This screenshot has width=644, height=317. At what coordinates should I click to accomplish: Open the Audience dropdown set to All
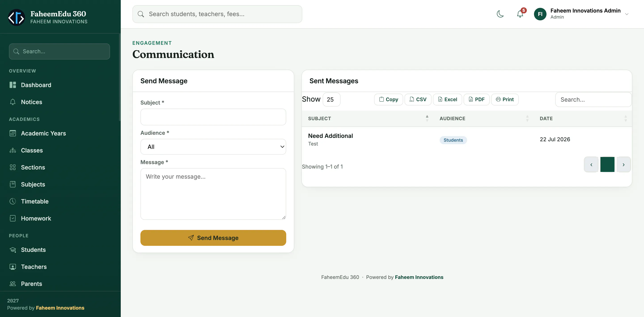point(213,147)
